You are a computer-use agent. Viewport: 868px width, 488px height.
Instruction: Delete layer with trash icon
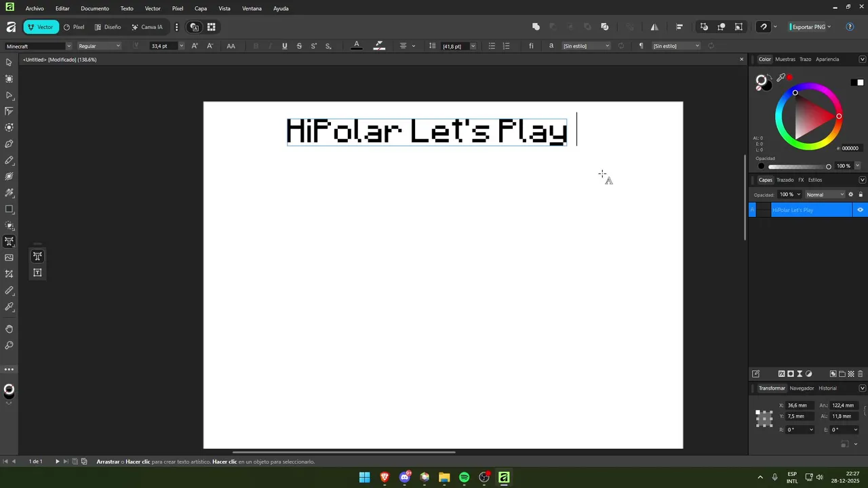click(861, 373)
